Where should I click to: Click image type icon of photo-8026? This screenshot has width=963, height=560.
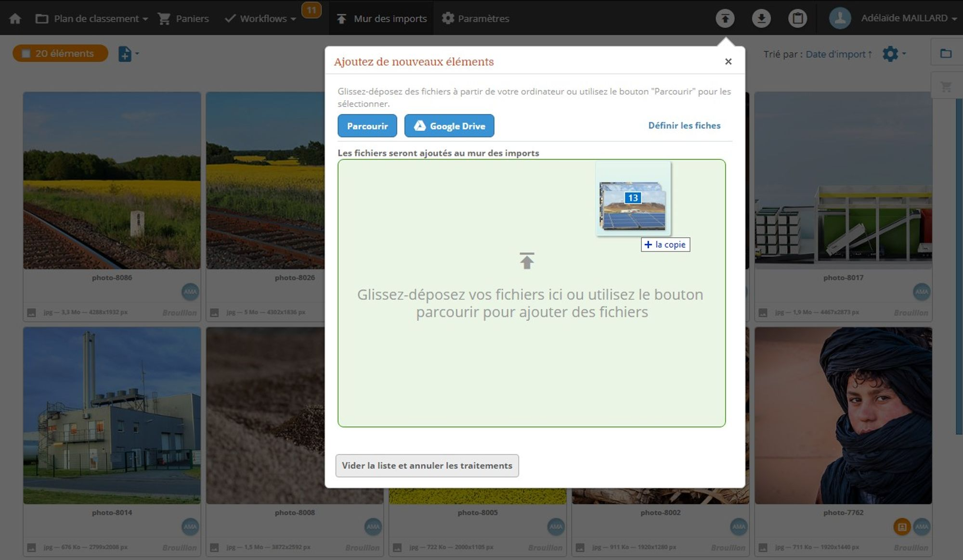pyautogui.click(x=215, y=313)
